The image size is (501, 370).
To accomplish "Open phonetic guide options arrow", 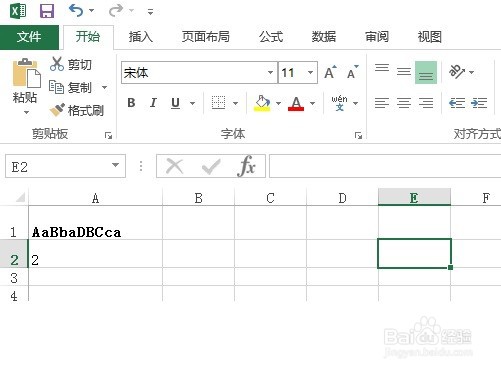I will tap(356, 103).
